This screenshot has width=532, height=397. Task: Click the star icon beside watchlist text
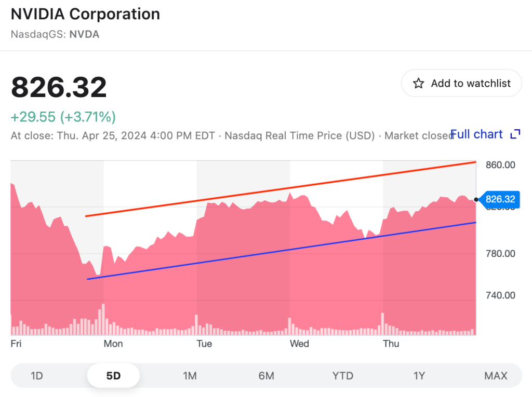point(418,84)
